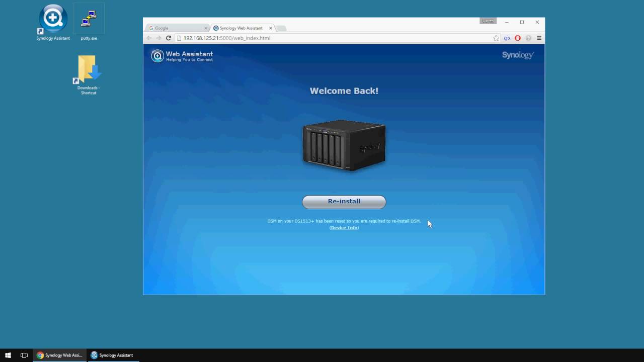Bookmark this page with the star icon
The image size is (644, 362).
pos(496,38)
